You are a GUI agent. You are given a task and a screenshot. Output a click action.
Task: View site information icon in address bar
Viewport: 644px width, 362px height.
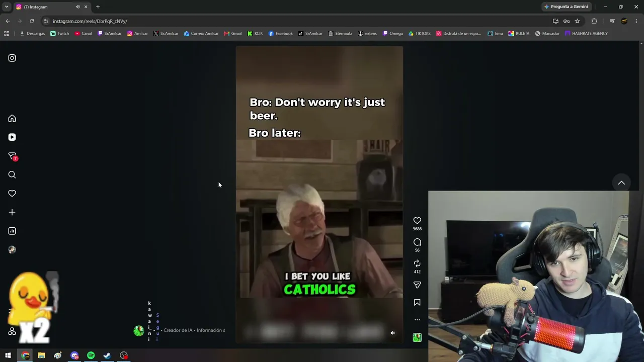(46, 21)
